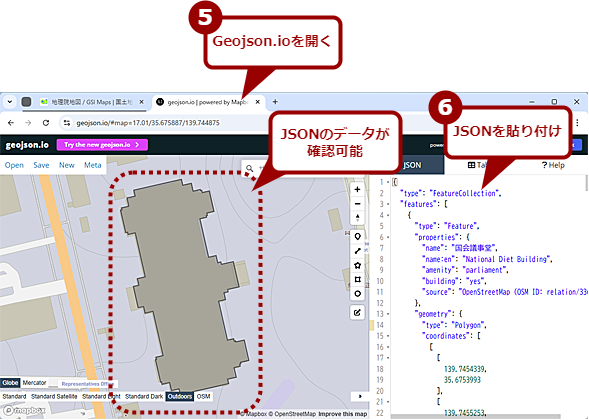Screen dimensions: 589x420
Task: Select the Standard Satellite map style
Action: pos(54,396)
